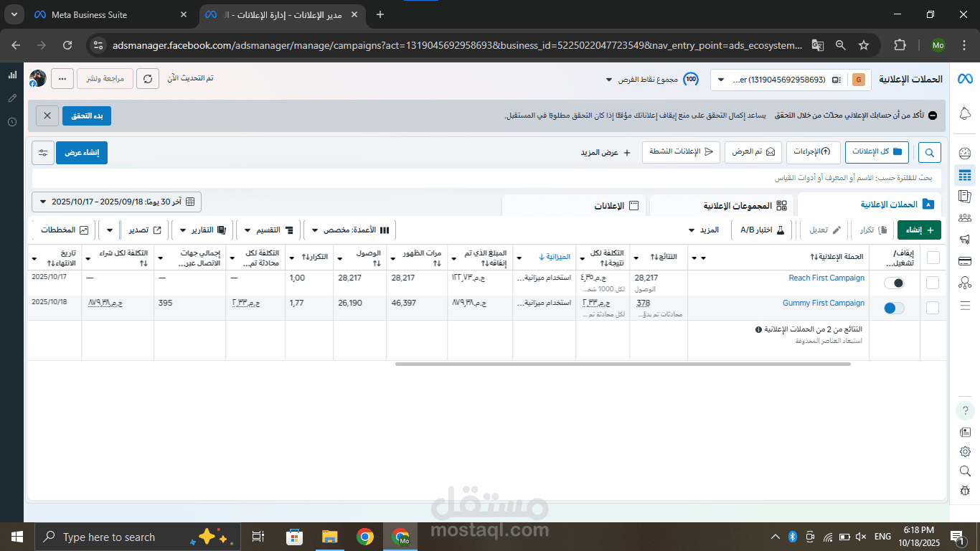Viewport: 980px width, 551px height.
Task: Open Meta logo home in right sidebar
Action: click(964, 79)
